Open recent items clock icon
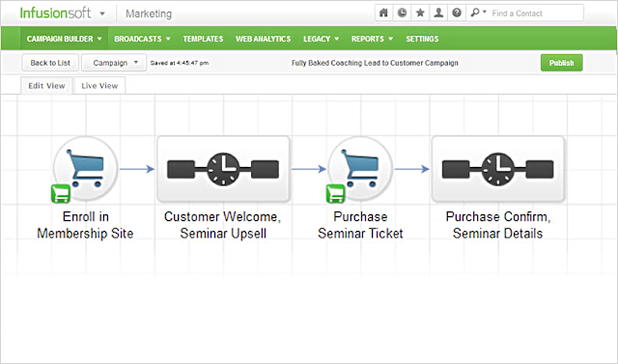 (x=402, y=13)
